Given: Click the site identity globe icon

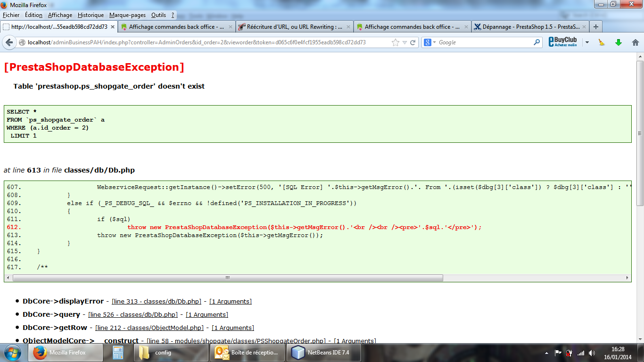Looking at the screenshot, I should coord(22,42).
